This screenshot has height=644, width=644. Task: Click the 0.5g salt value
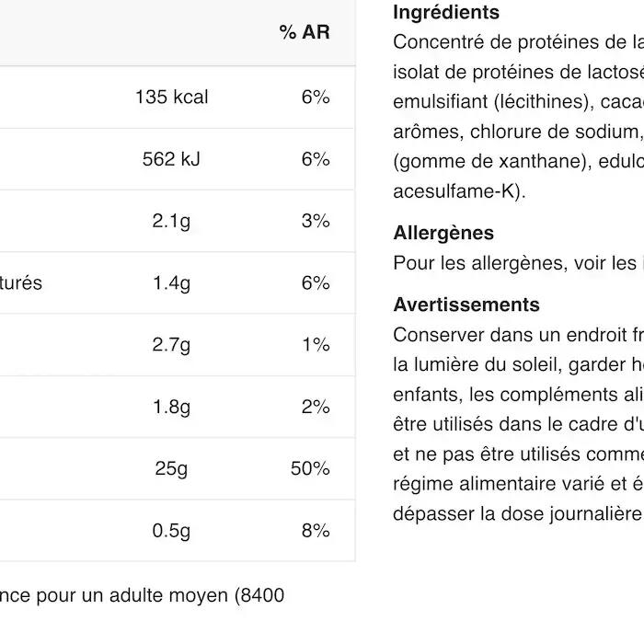pyautogui.click(x=171, y=531)
